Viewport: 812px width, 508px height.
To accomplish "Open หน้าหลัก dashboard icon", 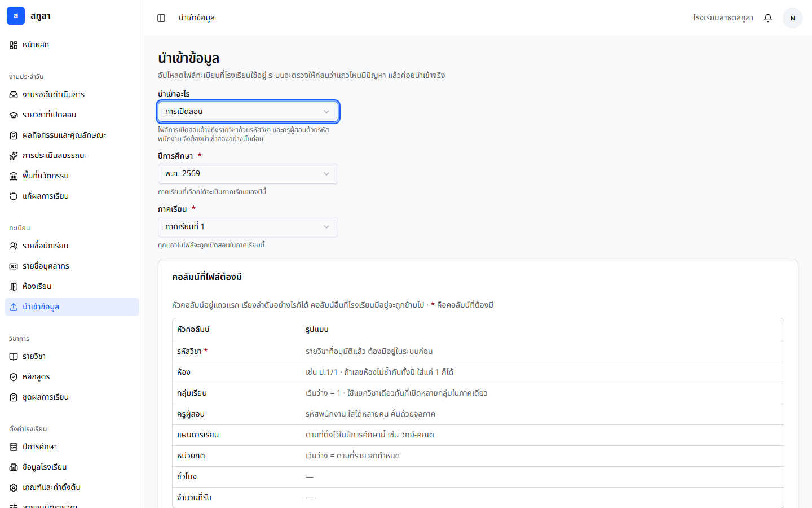I will pyautogui.click(x=14, y=45).
